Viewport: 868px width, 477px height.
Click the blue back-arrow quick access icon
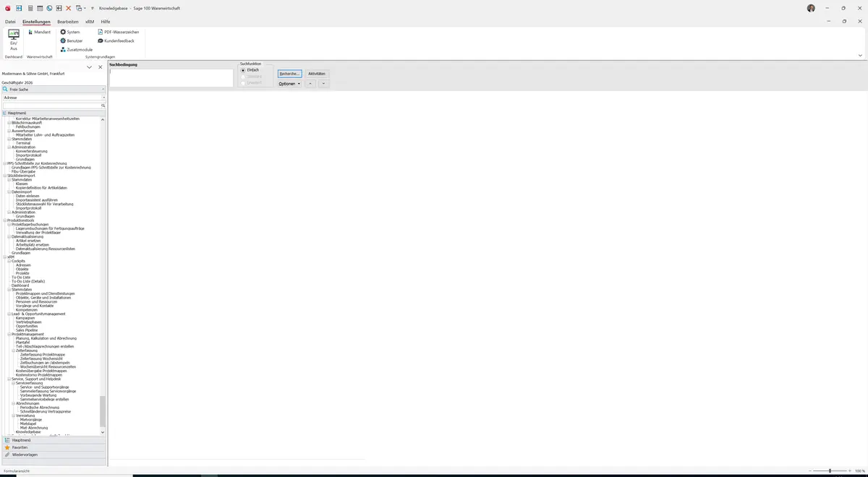[19, 8]
